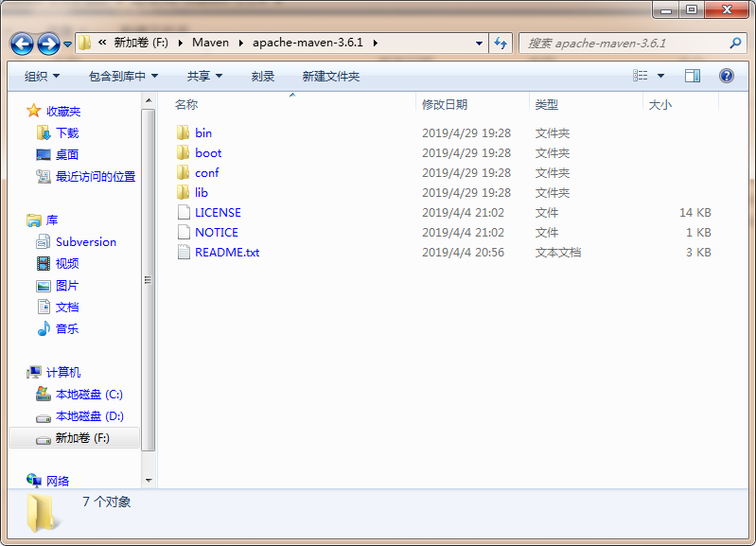
Task: Sort by the 大小 column header
Action: [660, 105]
